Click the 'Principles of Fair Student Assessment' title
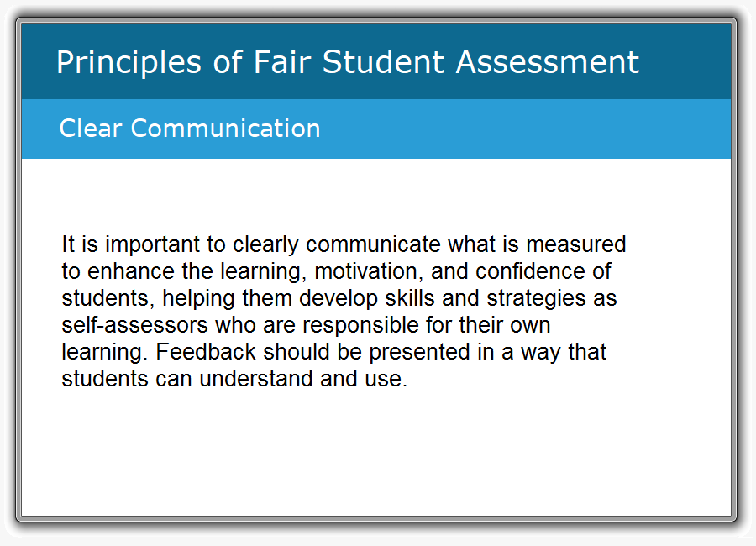 (348, 63)
